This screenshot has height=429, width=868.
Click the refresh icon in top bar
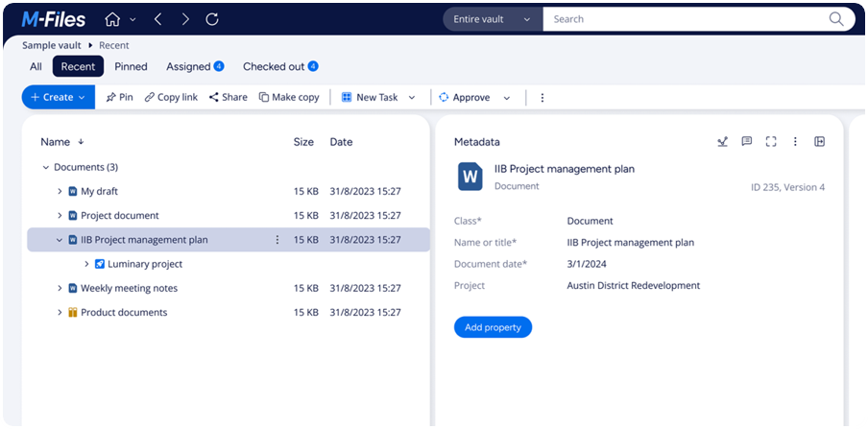[x=212, y=19]
